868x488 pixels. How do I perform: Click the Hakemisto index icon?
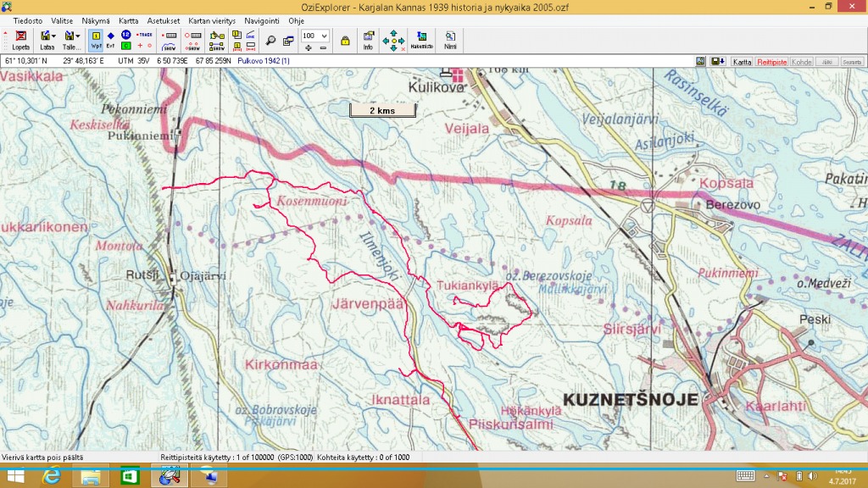point(421,40)
